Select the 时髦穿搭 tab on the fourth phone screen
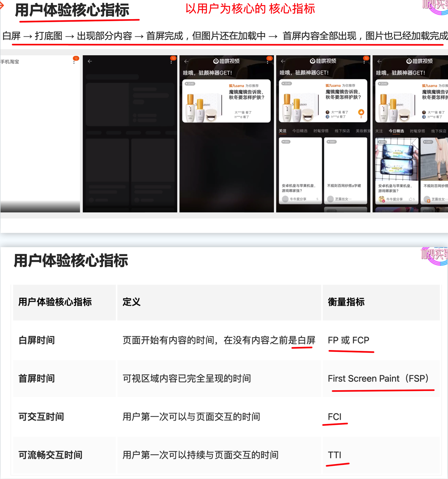The image size is (448, 479). click(x=321, y=131)
